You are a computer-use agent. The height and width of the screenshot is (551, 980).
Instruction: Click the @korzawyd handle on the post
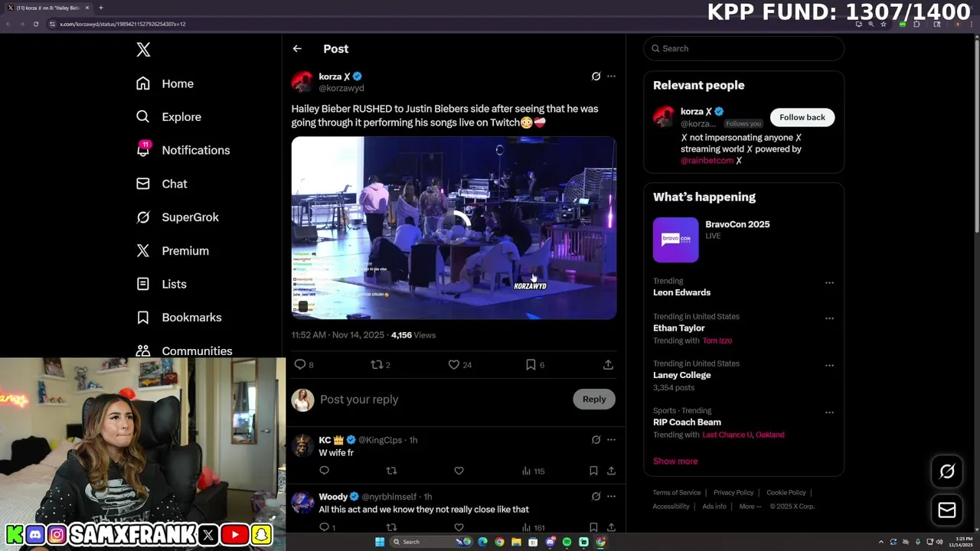pos(341,88)
